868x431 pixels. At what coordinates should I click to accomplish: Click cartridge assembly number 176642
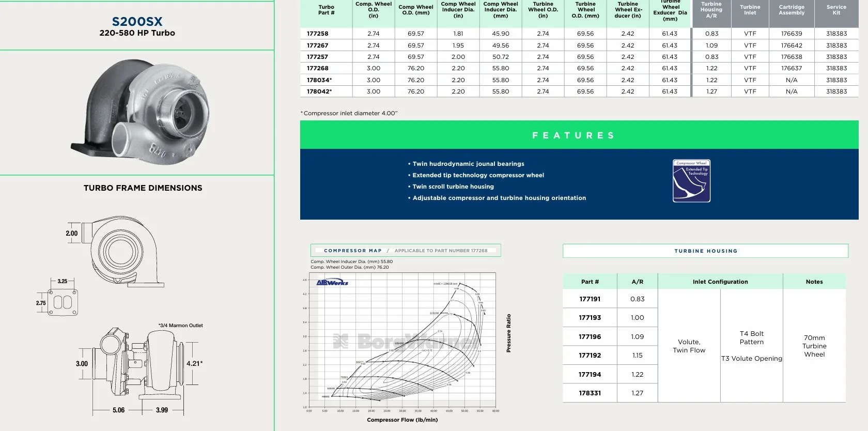[x=792, y=45]
